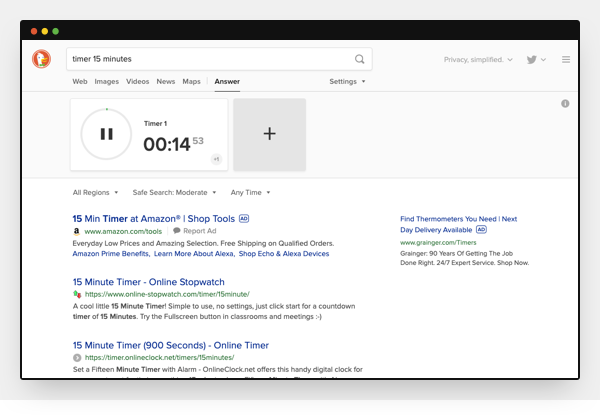The image size is (600, 415).
Task: Open 15 Minute Timer - Online Stopwatch result
Action: (148, 282)
